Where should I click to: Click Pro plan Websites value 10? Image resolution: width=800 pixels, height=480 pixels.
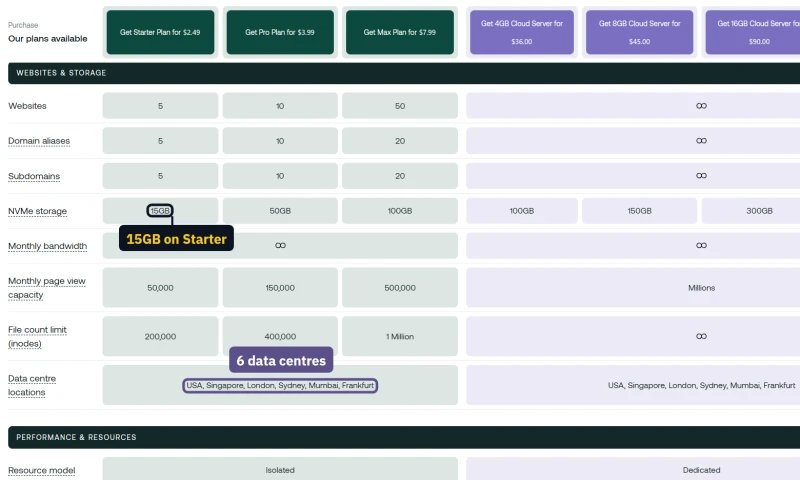pyautogui.click(x=280, y=106)
